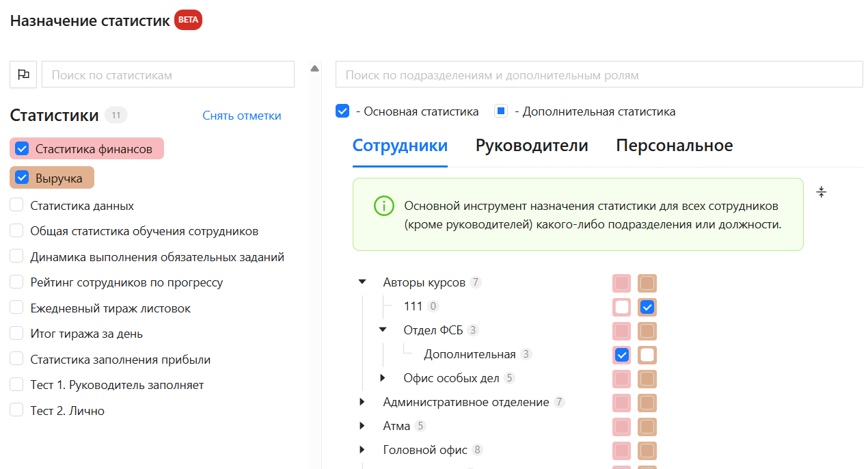868x469 pixels.
Task: Switch to the Руководители tab
Action: coord(532,146)
